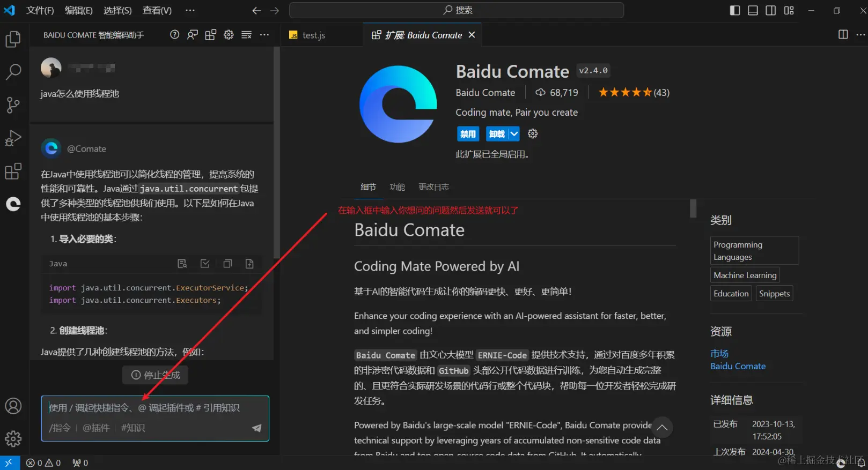Click the @插件 plugin hint
Viewport: 868px width, 470px height.
click(96, 428)
